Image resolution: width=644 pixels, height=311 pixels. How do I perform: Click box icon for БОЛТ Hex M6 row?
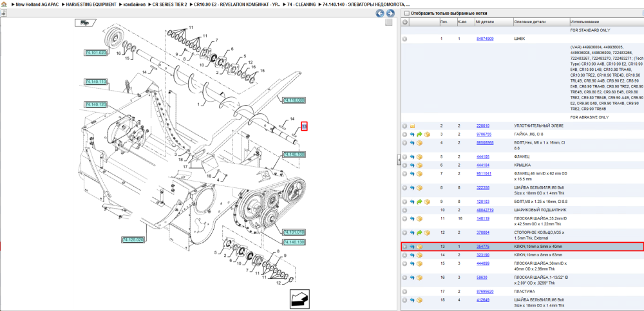pos(420,143)
